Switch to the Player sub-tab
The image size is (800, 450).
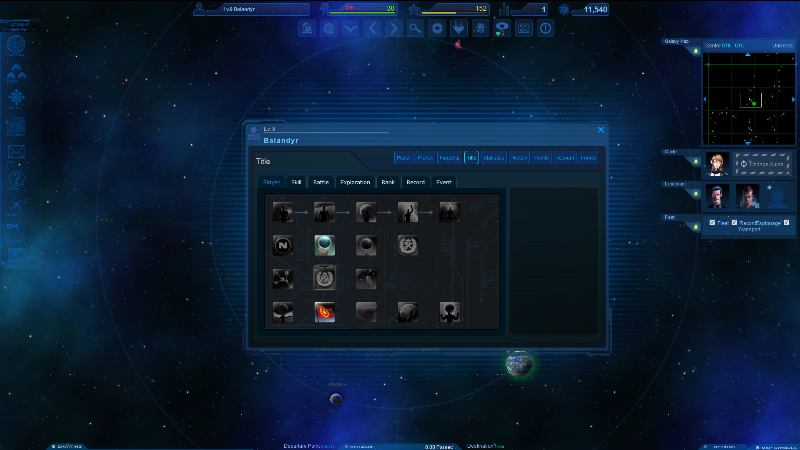[x=271, y=182]
